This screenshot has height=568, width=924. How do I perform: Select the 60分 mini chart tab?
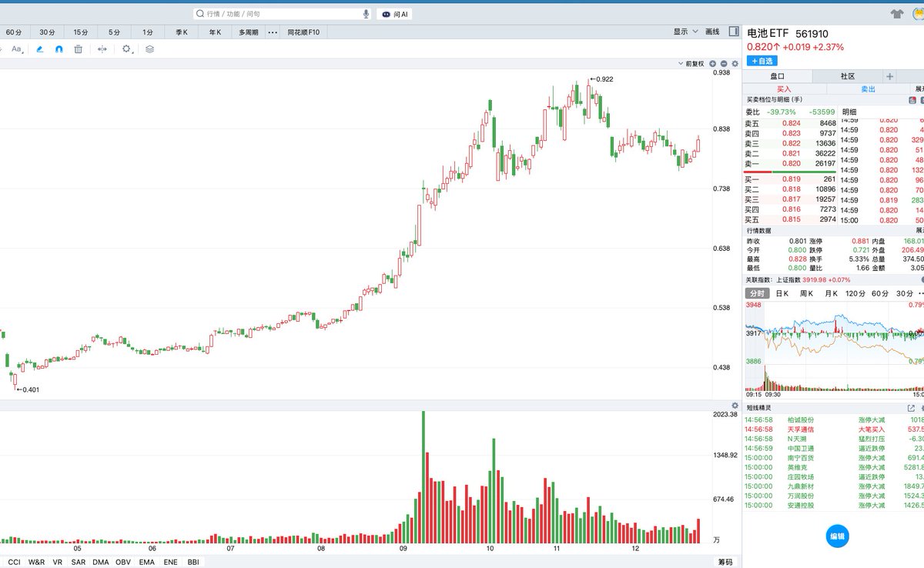click(x=880, y=294)
